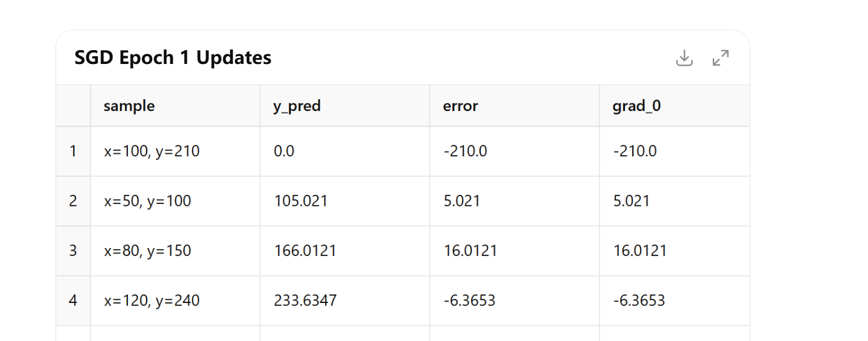Image resolution: width=868 pixels, height=341 pixels.
Task: Select the row number 3 cell
Action: pyautogui.click(x=73, y=250)
